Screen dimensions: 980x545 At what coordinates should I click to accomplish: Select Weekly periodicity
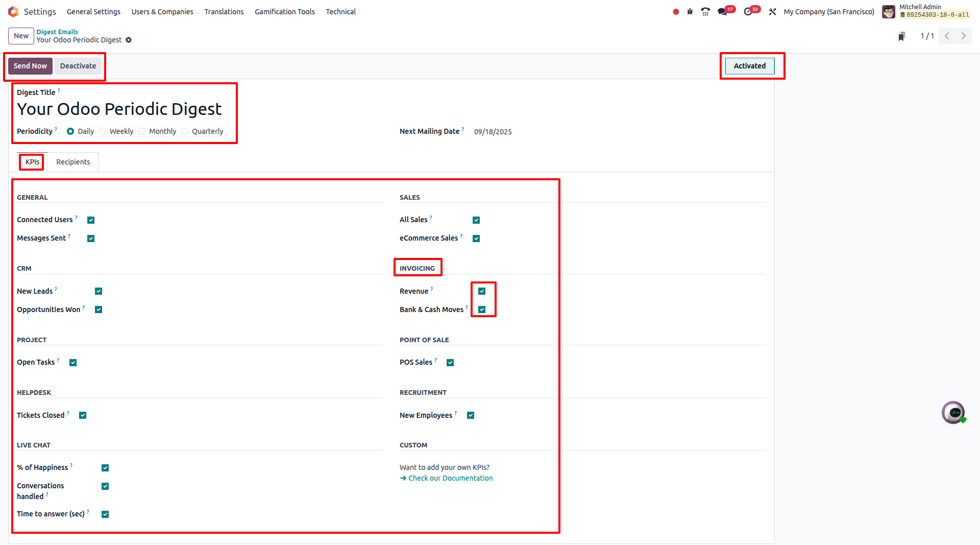click(103, 131)
